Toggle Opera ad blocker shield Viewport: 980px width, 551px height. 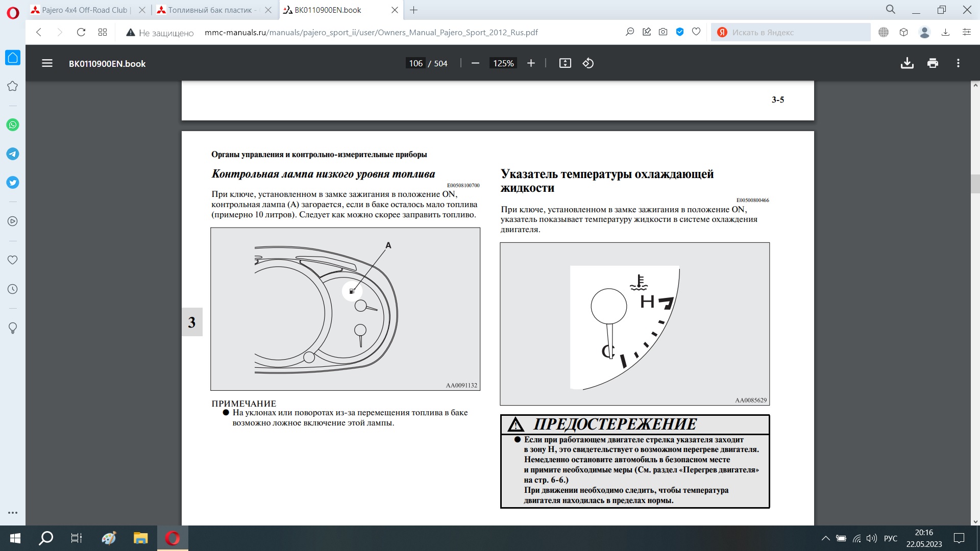[680, 32]
